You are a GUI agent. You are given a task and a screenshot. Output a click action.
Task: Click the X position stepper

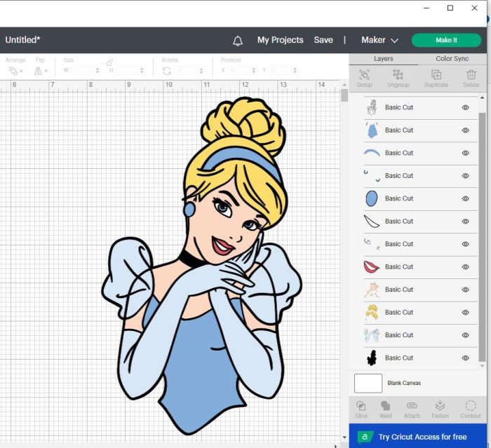pyautogui.click(x=253, y=70)
